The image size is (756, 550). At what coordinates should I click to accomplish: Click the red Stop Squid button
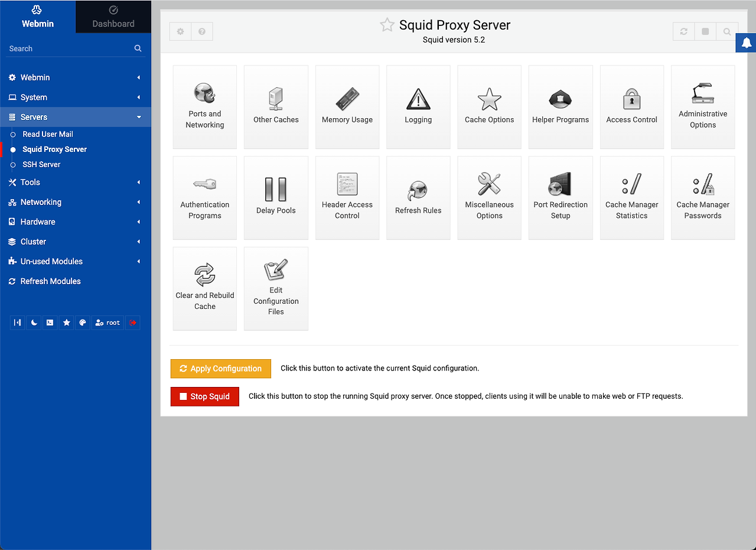coord(205,396)
